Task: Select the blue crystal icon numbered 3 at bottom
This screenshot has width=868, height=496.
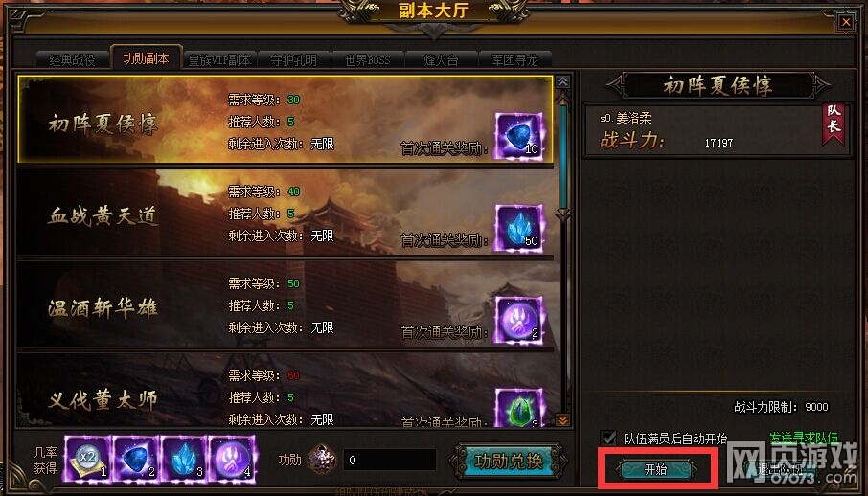Action: click(x=184, y=459)
